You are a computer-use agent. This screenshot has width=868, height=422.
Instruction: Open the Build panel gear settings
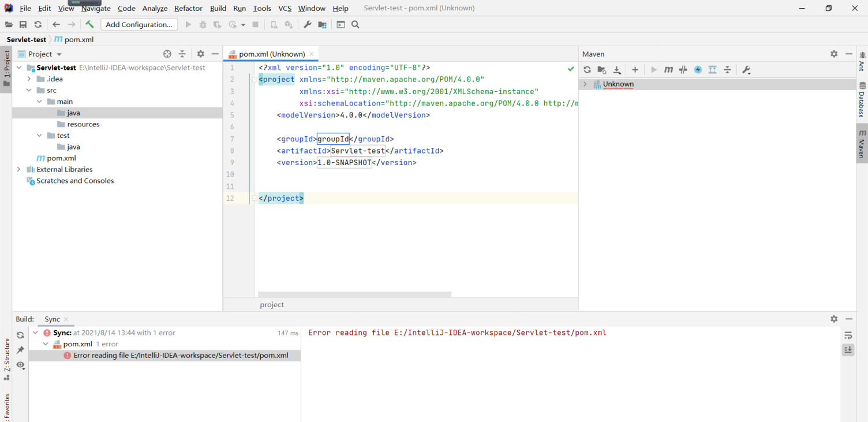pos(834,319)
